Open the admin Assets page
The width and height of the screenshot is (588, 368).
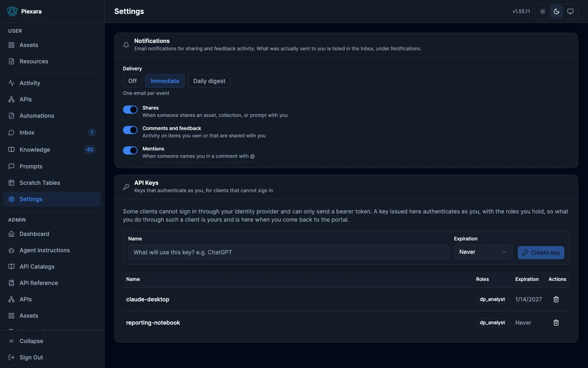52,316
